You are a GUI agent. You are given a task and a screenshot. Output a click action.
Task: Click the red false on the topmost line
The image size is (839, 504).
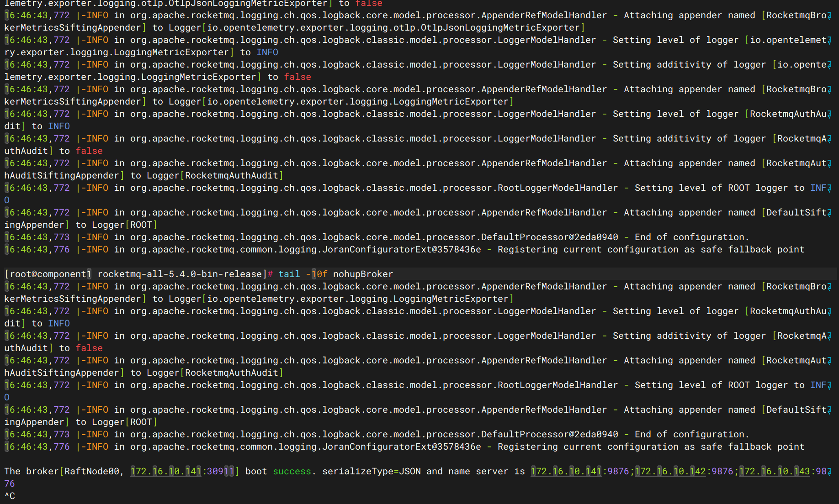point(368,4)
